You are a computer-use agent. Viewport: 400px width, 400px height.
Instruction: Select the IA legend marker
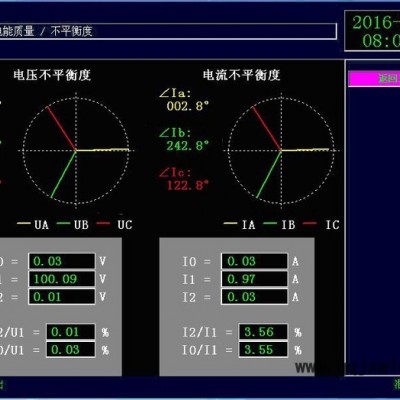(230, 223)
